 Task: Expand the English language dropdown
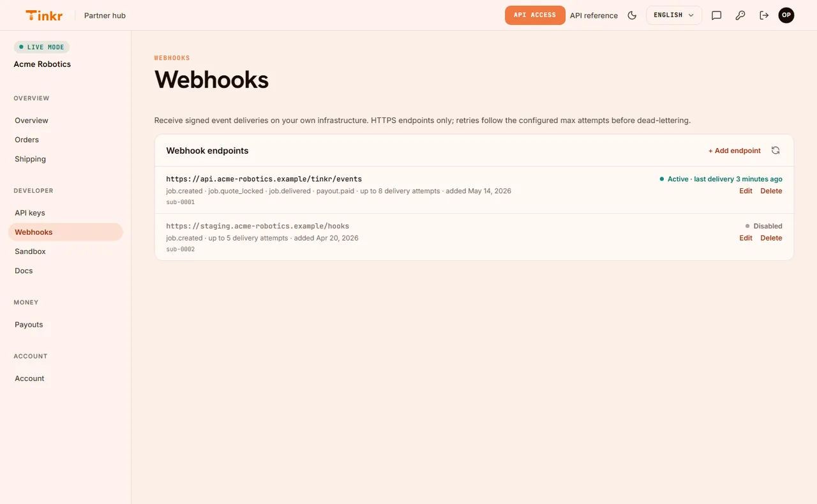click(x=674, y=15)
